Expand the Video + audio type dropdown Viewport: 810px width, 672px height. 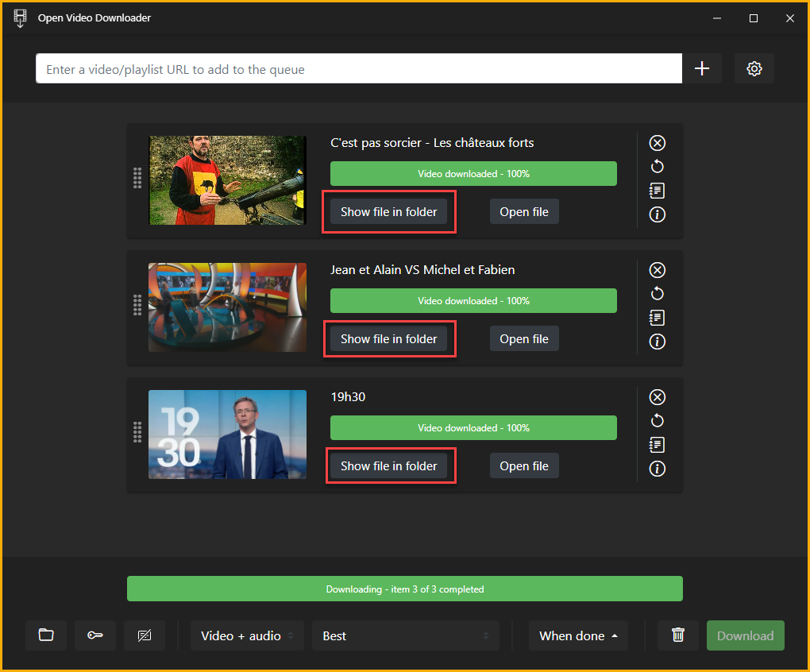coord(247,635)
